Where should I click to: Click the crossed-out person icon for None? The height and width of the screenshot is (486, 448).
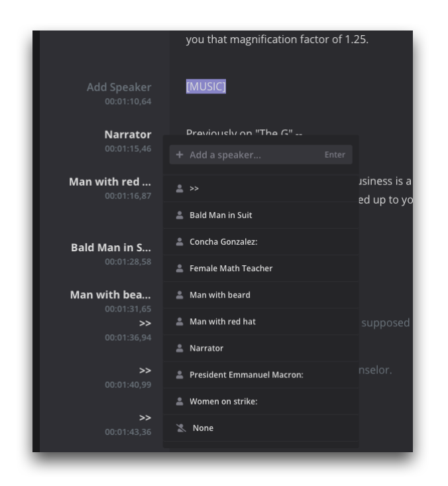(x=181, y=428)
